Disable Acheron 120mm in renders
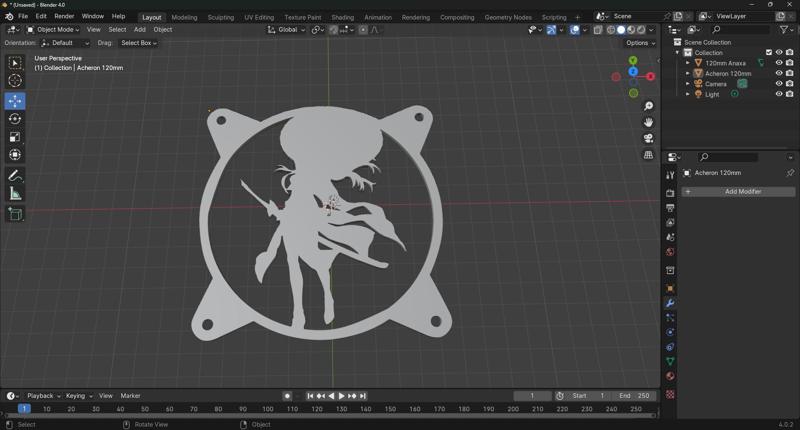Image resolution: width=800 pixels, height=430 pixels. point(790,73)
